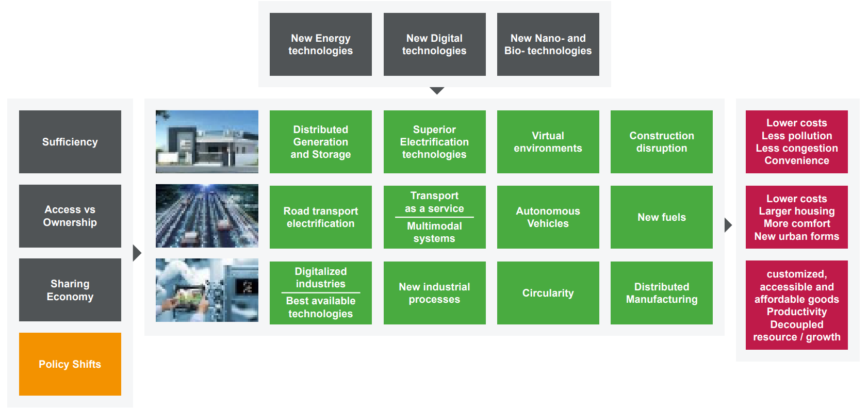Screen dimensions: 868x408
Task: Click the Access vs Ownership box
Action: pyautogui.click(x=70, y=216)
